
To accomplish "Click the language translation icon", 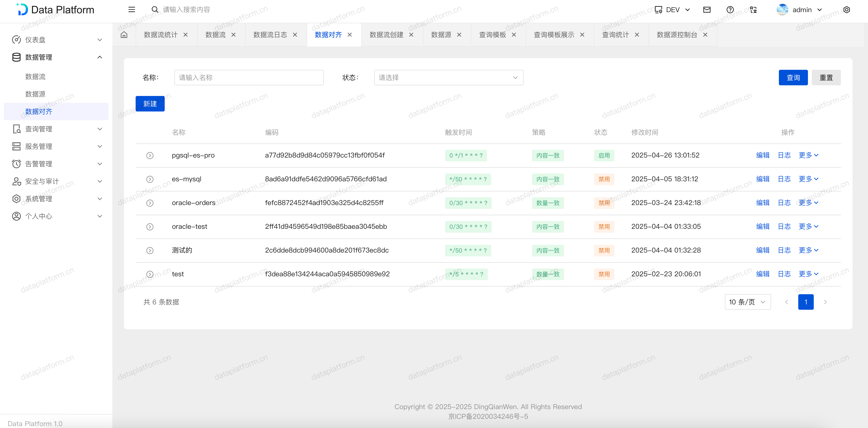I will point(753,10).
